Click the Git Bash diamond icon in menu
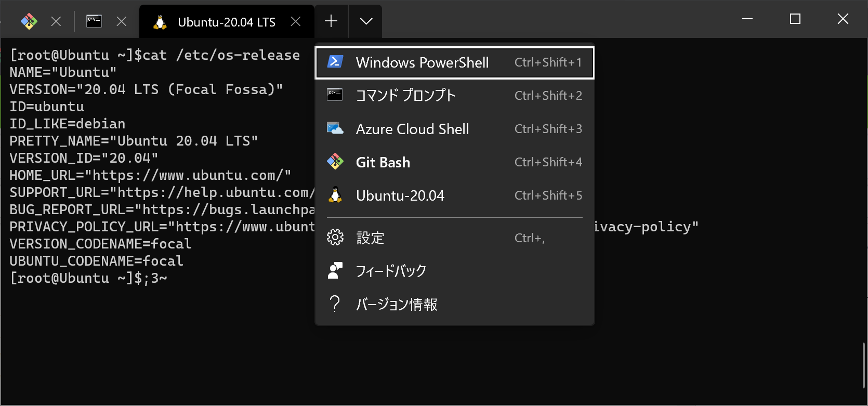The image size is (868, 406). click(x=335, y=162)
